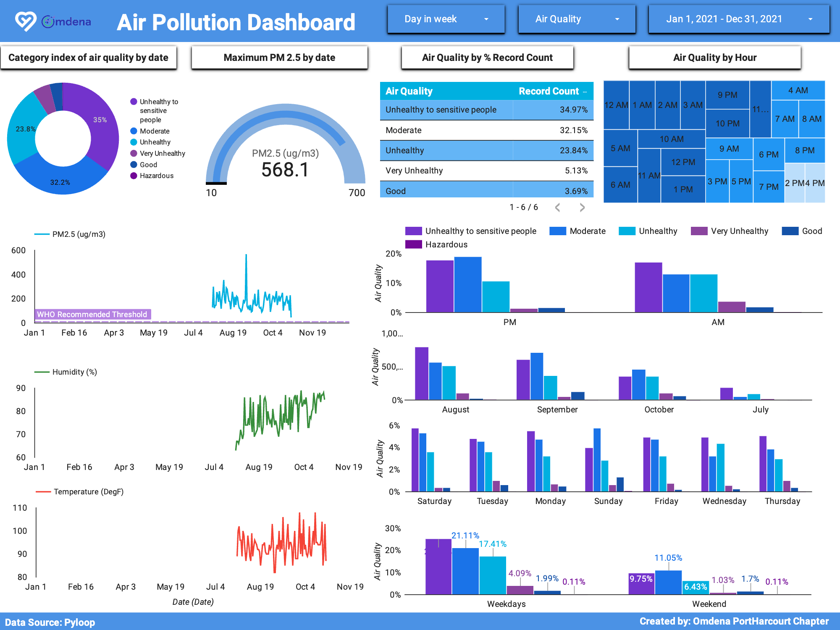This screenshot has height=630, width=840.
Task: Click the 10 AM treemap tile
Action: (x=672, y=139)
